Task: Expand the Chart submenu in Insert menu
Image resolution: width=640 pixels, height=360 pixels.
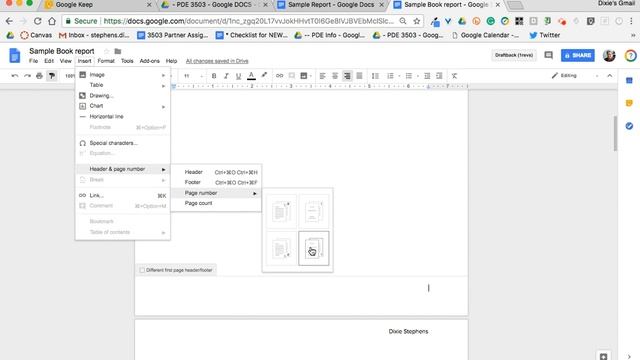Action: click(x=123, y=106)
